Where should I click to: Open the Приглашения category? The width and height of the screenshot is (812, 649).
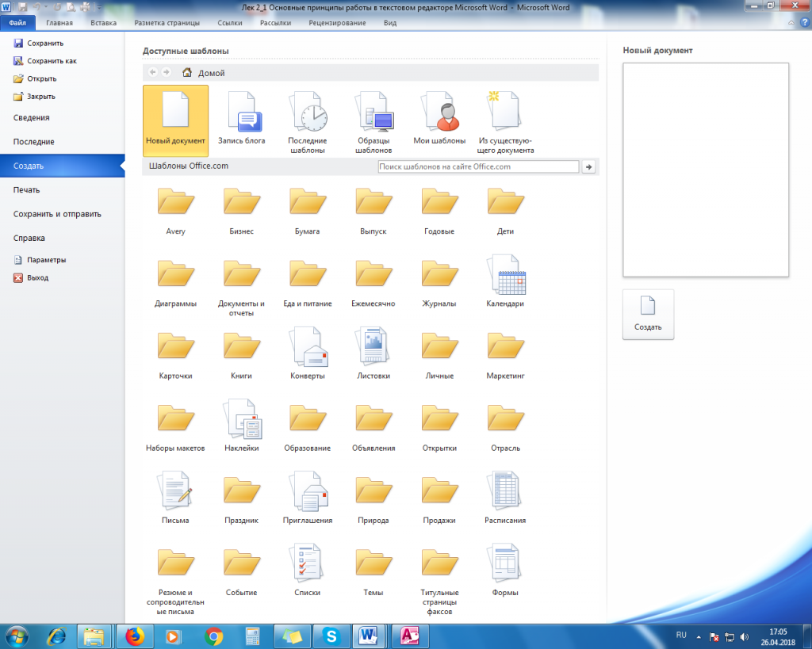(x=308, y=498)
